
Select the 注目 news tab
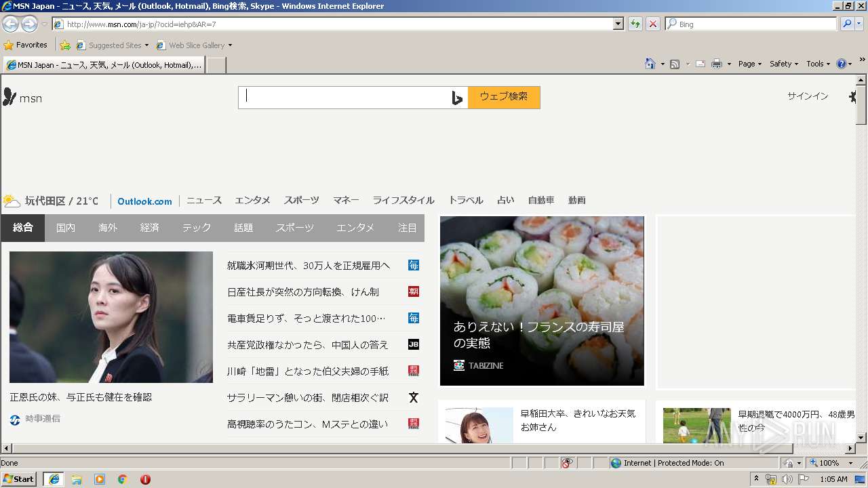408,228
